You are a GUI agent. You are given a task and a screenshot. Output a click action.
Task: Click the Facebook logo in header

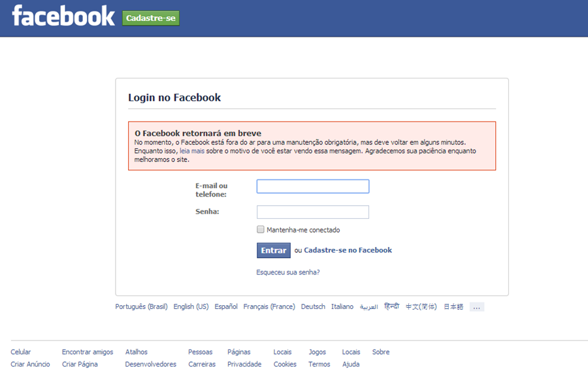click(x=63, y=16)
